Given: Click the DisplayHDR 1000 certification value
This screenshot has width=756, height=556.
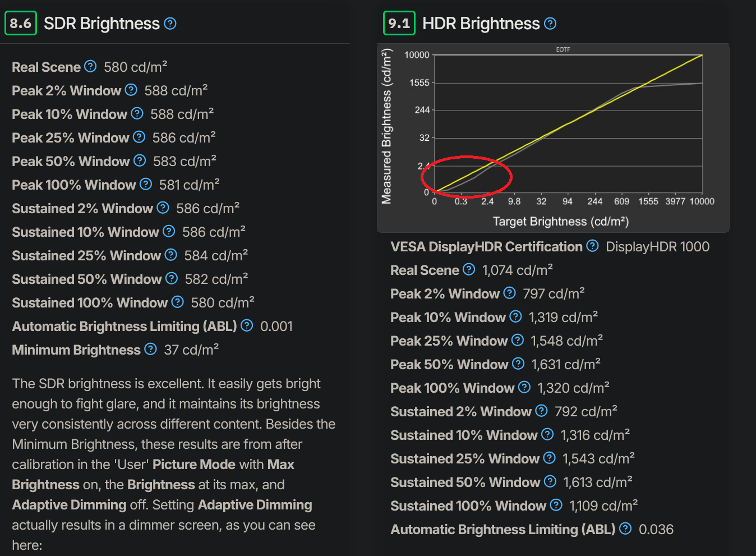Looking at the screenshot, I should click(x=657, y=246).
